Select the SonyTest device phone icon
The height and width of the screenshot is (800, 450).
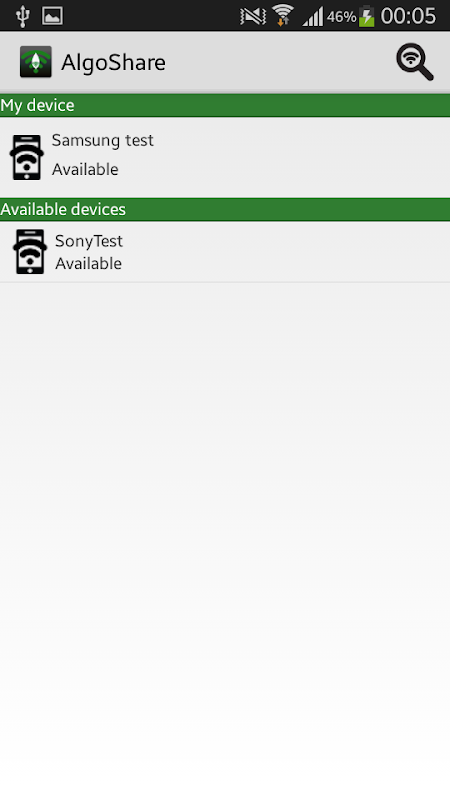click(x=30, y=252)
